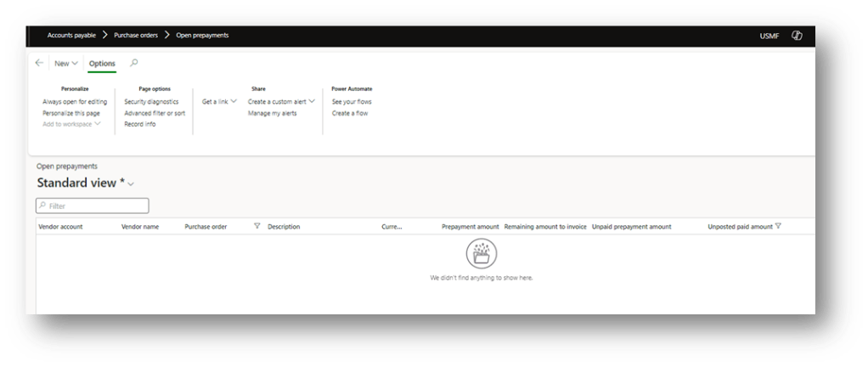This screenshot has width=868, height=367.
Task: Expand the New dropdown menu
Action: tap(66, 64)
